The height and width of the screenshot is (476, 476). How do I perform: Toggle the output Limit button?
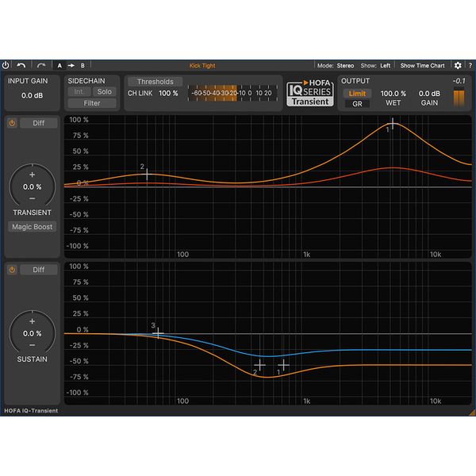357,94
